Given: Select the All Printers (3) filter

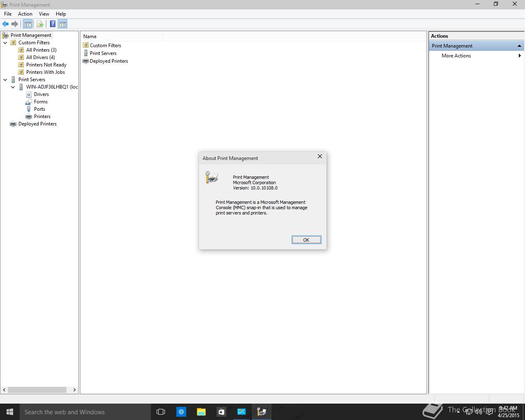Looking at the screenshot, I should [41, 50].
